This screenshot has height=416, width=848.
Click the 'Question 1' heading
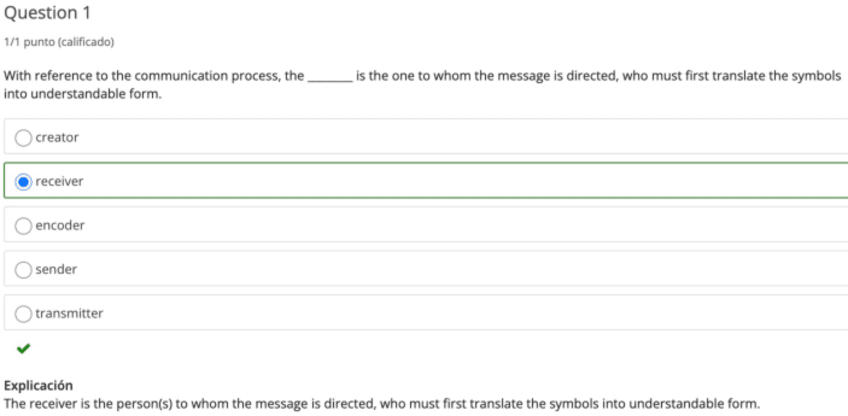pos(41,13)
